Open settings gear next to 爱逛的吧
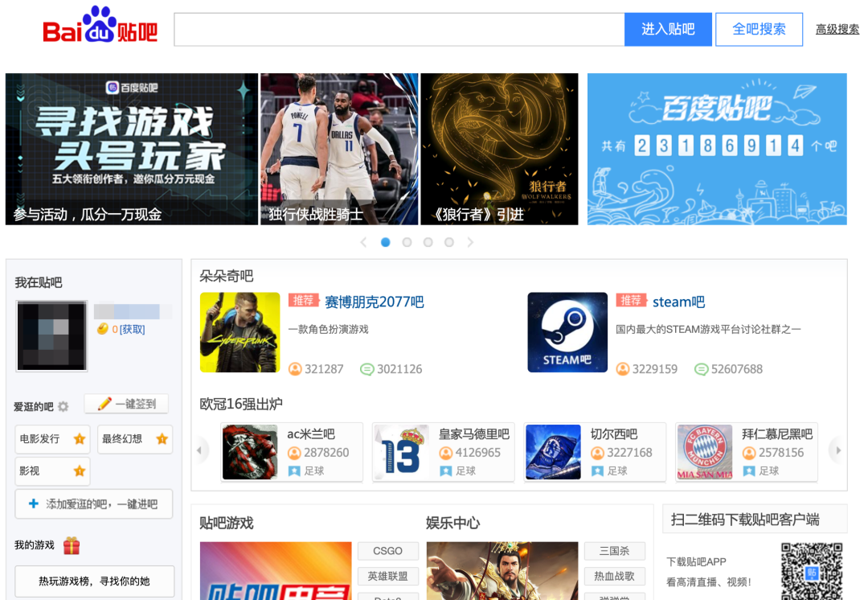Viewport: 868px width, 600px height. [x=63, y=407]
